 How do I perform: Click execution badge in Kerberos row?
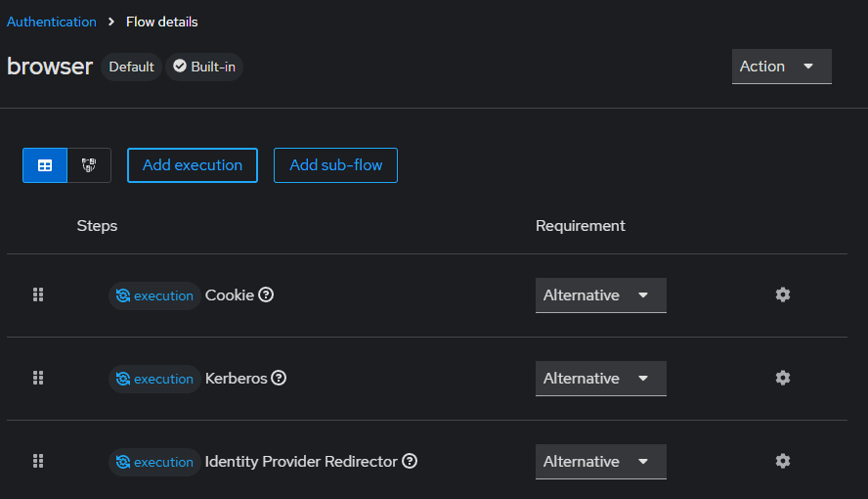click(154, 379)
